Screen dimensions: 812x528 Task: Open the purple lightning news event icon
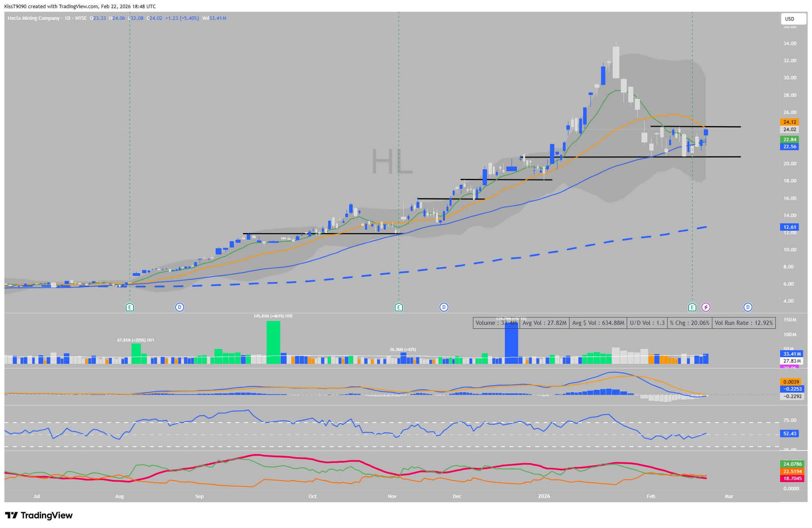(x=706, y=307)
